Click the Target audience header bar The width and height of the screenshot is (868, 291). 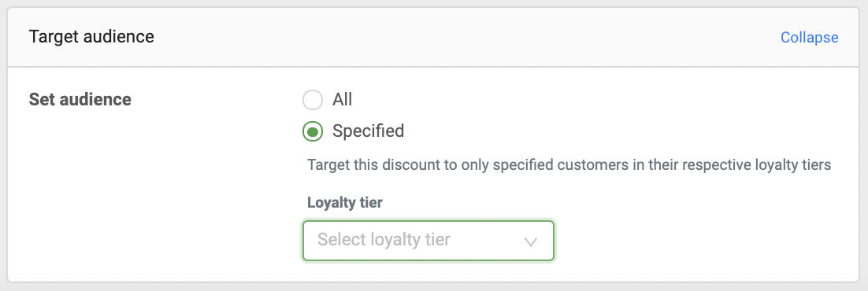pyautogui.click(x=433, y=37)
